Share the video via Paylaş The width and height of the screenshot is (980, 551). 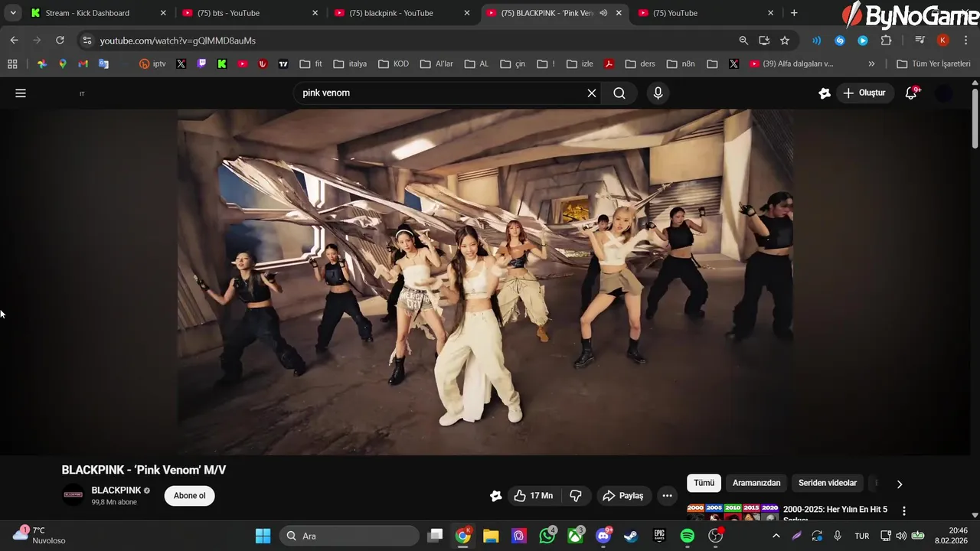(623, 496)
